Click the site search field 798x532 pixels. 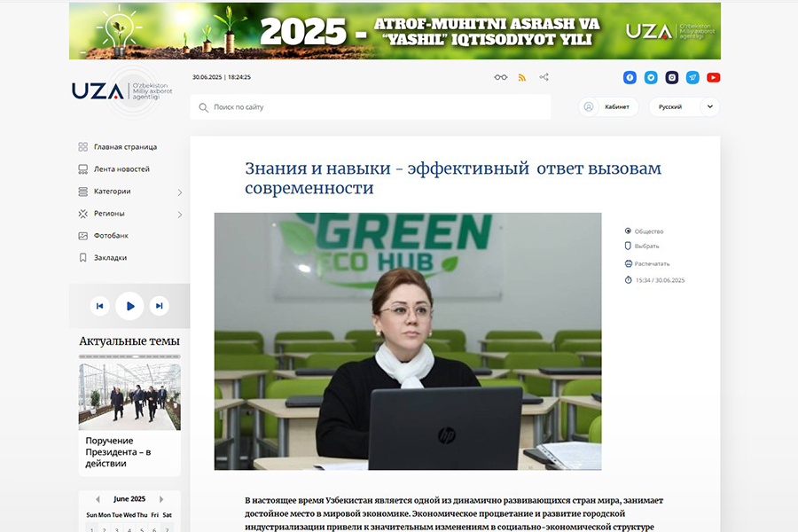tap(372, 107)
